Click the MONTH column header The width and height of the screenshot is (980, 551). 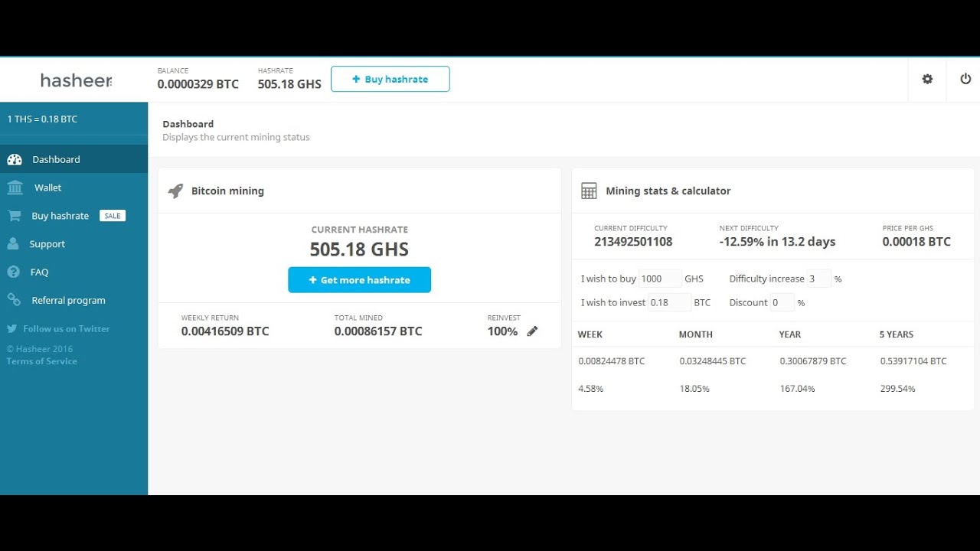696,334
